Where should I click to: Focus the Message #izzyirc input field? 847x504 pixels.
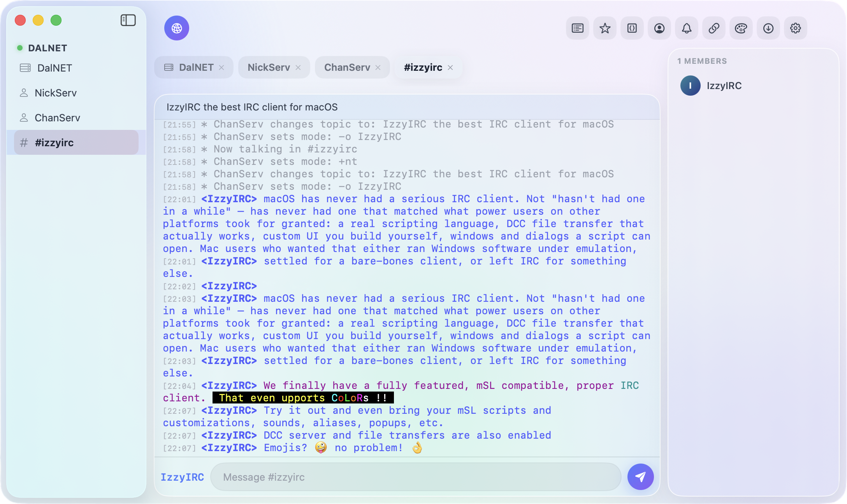(x=416, y=477)
